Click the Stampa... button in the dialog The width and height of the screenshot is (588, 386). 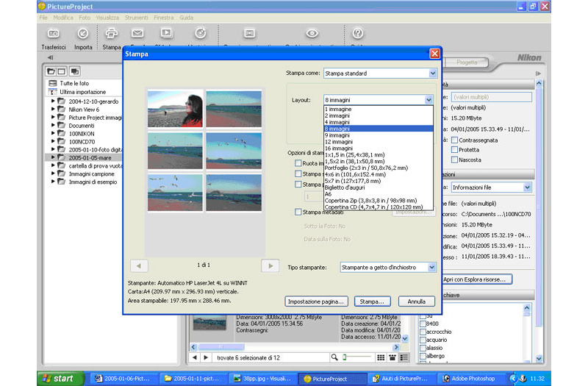(x=372, y=301)
